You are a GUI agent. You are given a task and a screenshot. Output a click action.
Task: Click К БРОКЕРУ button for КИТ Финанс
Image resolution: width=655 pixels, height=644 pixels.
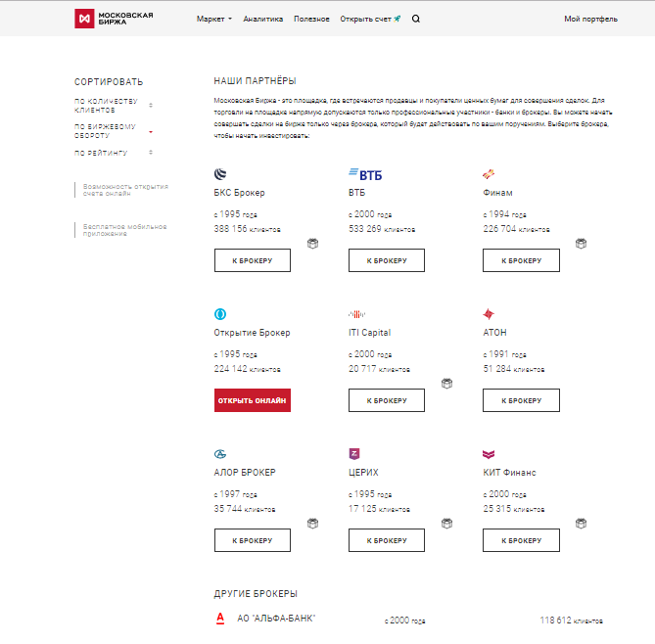coord(521,540)
